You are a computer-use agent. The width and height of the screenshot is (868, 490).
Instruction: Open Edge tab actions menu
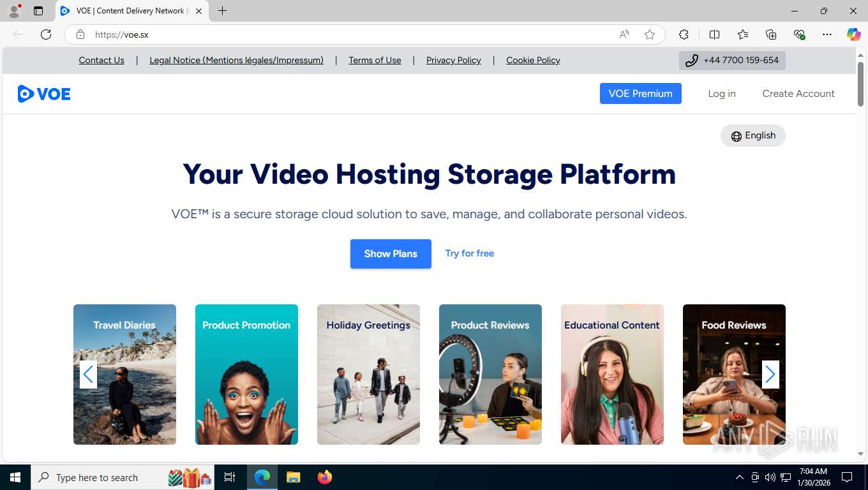click(x=38, y=11)
